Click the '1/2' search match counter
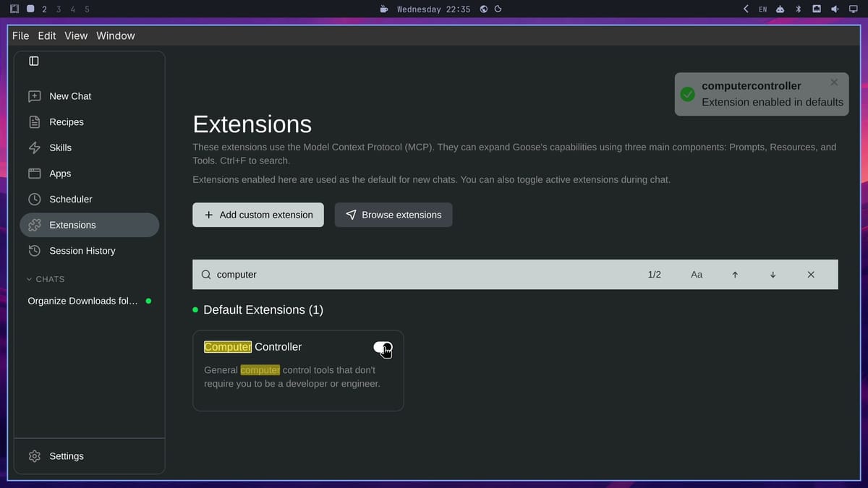Image resolution: width=868 pixels, height=488 pixels. [x=655, y=275]
